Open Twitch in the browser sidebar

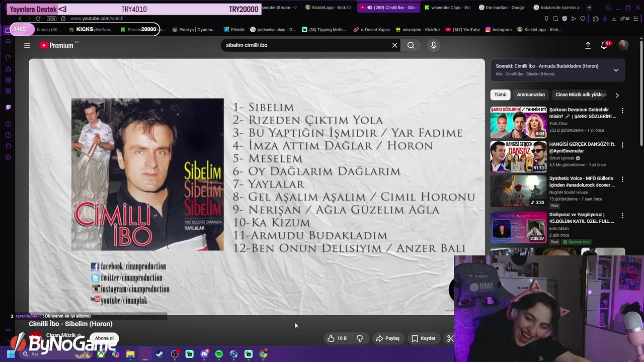coord(8,107)
